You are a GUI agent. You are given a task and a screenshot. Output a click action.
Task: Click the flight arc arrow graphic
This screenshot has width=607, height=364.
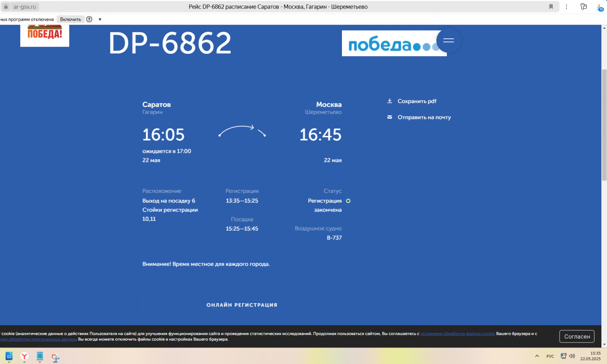tap(242, 131)
